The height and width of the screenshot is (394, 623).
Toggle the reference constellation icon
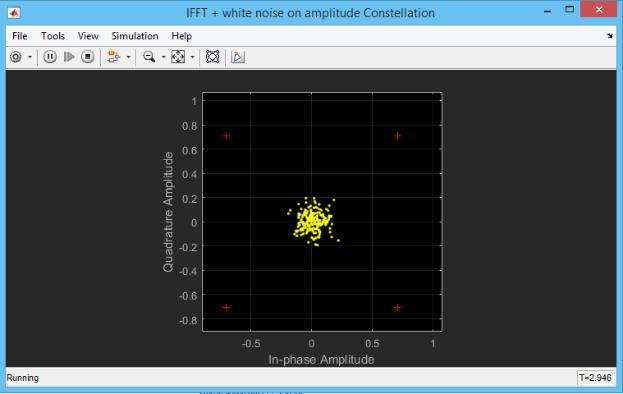click(212, 57)
